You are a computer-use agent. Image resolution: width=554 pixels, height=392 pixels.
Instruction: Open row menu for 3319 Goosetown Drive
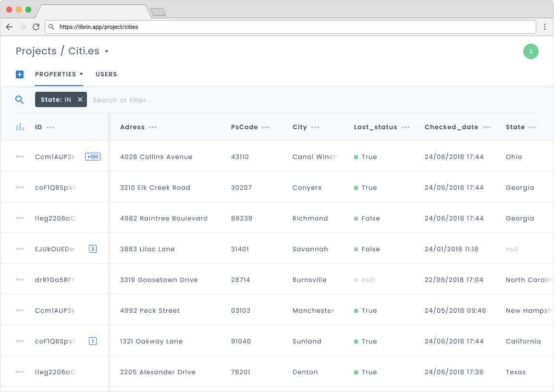pyautogui.click(x=20, y=279)
